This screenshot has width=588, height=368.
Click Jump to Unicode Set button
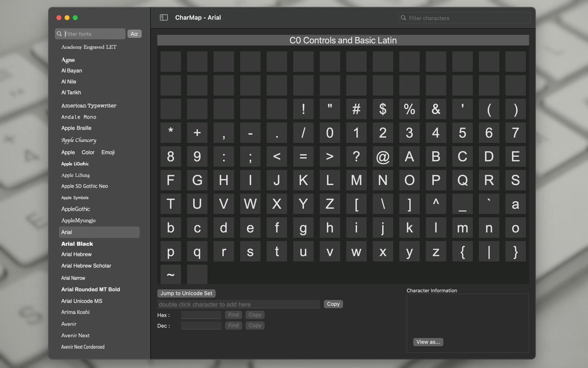186,293
